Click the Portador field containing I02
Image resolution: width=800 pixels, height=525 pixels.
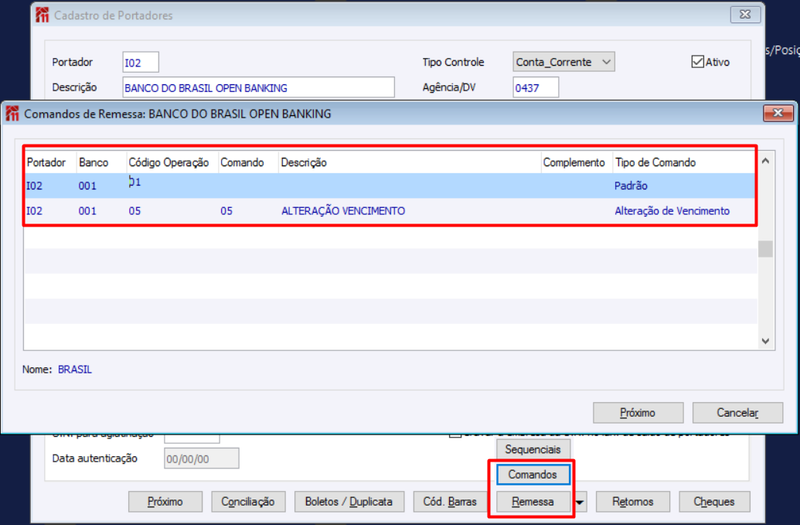[x=140, y=62]
